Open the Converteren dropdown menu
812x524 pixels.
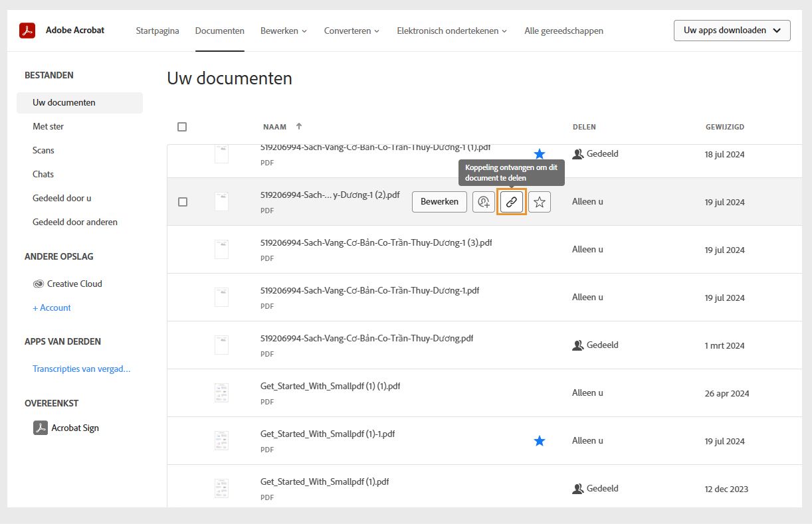pyautogui.click(x=352, y=31)
